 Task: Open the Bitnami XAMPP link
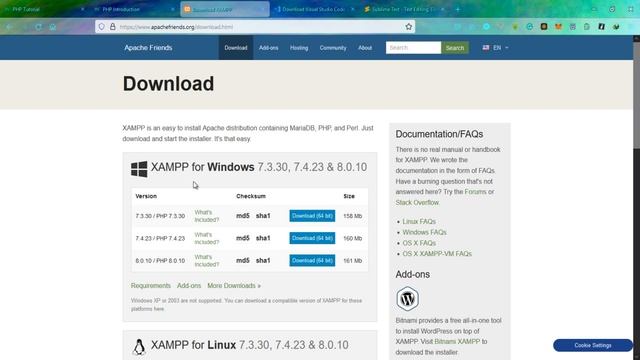[x=457, y=342]
